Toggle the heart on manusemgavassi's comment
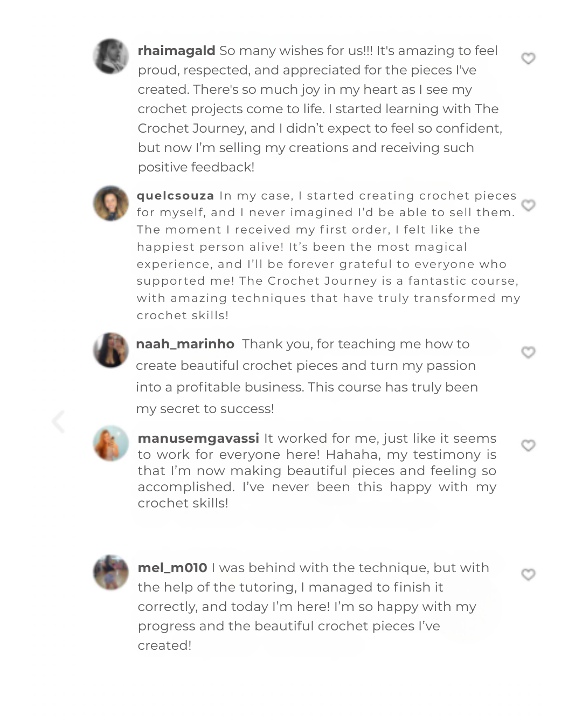Viewport: 582px width, 728px height. [x=528, y=445]
